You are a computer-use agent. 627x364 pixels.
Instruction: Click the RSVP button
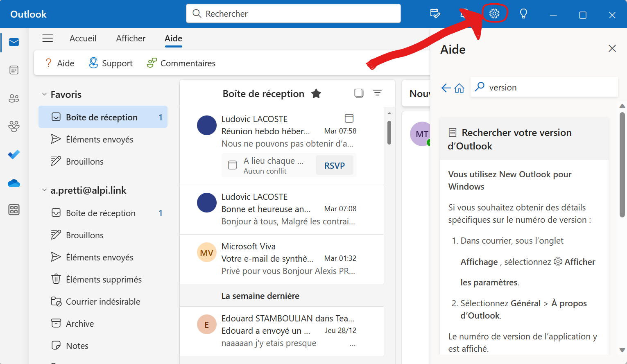[335, 165]
